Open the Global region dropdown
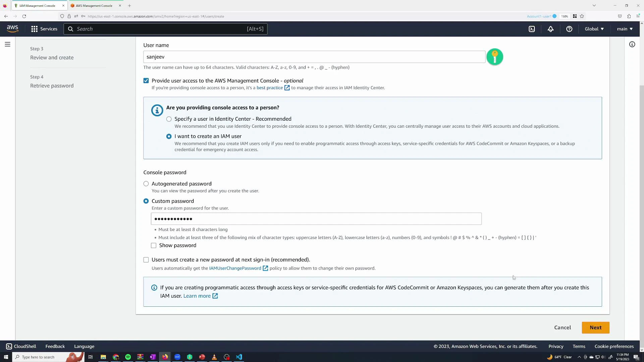Screen dimensions: 644x362 (x=594, y=29)
